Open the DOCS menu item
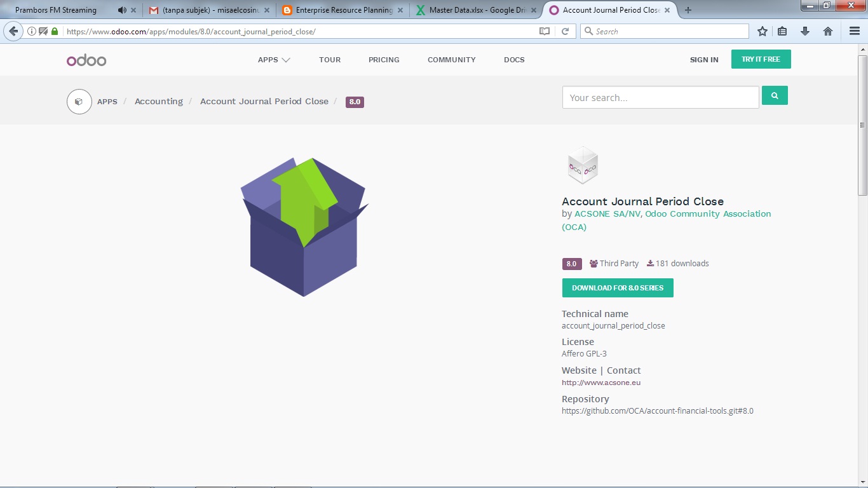The height and width of the screenshot is (488, 868). pos(514,60)
